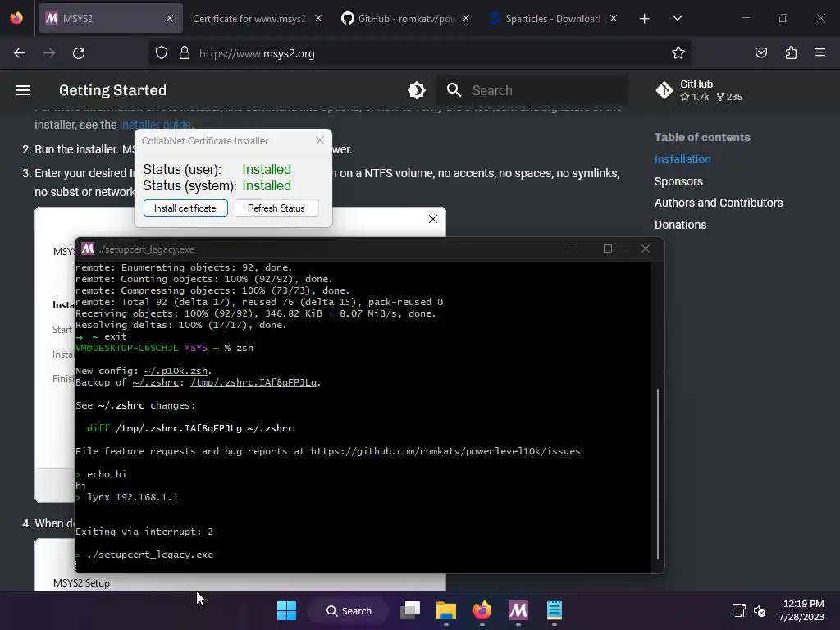
Task: Go to Sponsors in table of contents
Action: pos(678,181)
